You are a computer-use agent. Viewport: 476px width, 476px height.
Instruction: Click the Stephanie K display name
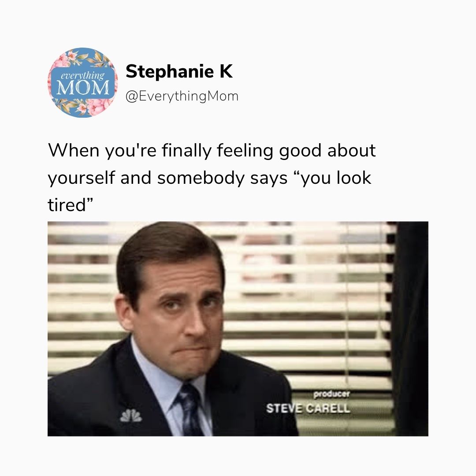(179, 71)
